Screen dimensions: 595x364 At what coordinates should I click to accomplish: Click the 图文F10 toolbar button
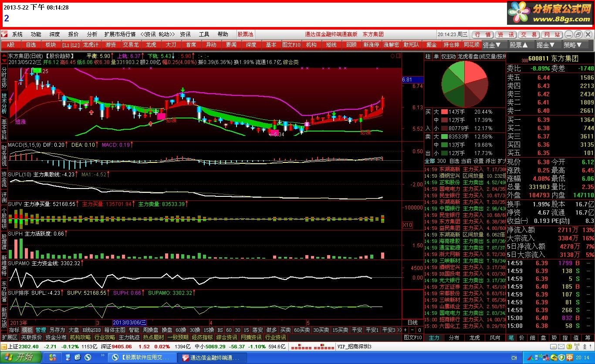point(291,44)
